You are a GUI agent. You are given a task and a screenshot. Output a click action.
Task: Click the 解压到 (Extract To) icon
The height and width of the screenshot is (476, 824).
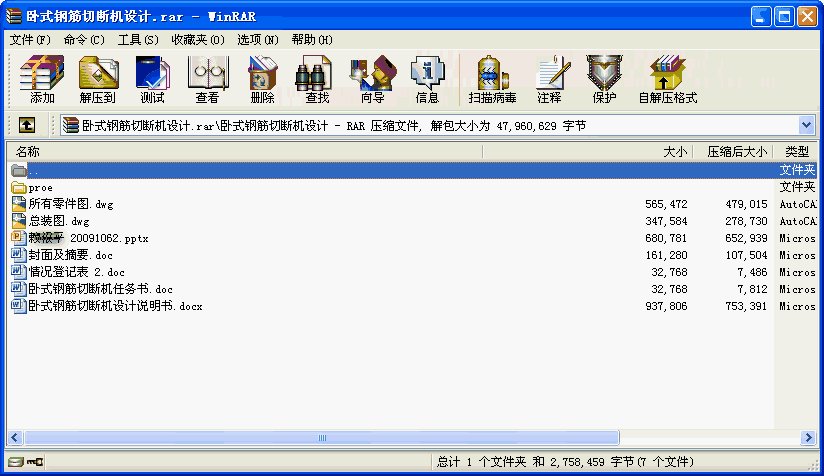point(97,80)
